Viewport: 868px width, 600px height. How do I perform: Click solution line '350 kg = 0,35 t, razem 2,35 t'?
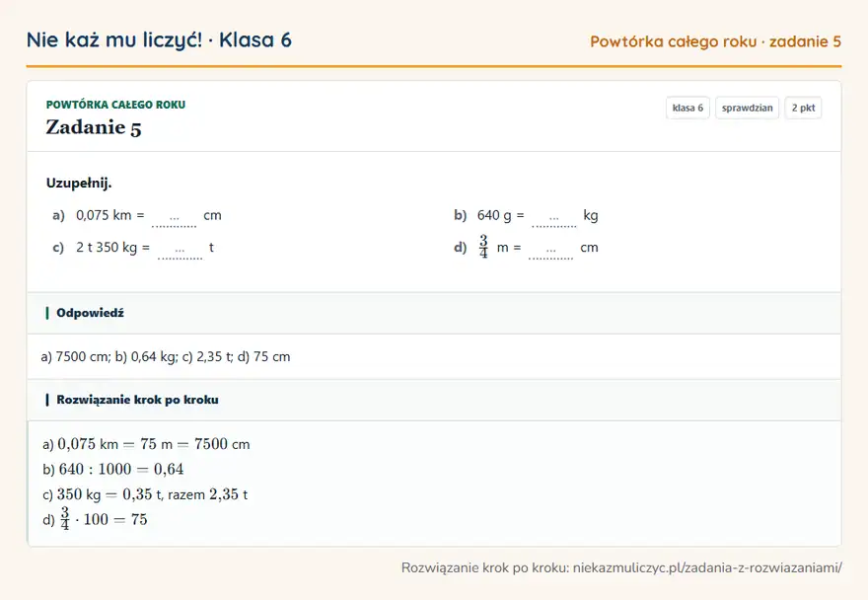tap(145, 494)
